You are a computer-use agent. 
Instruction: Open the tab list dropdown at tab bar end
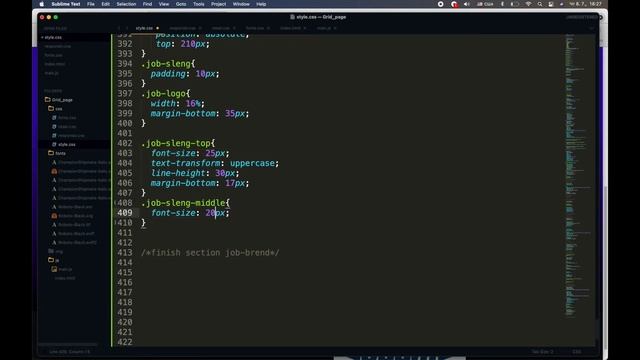(591, 28)
